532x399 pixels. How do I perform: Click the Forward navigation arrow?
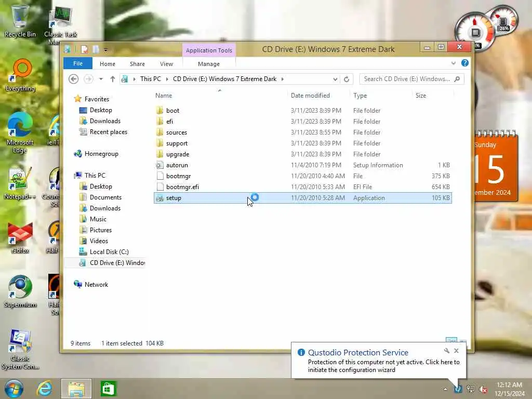(x=88, y=79)
